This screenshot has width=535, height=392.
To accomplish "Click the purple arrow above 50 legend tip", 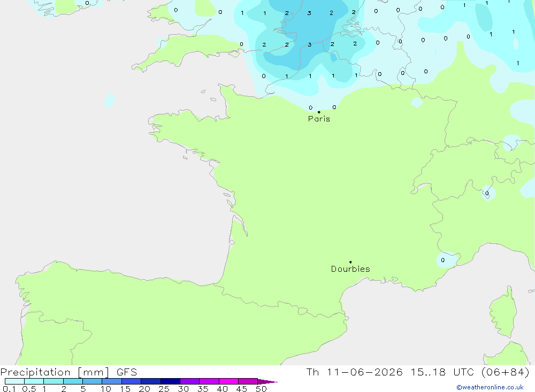I will click(267, 382).
